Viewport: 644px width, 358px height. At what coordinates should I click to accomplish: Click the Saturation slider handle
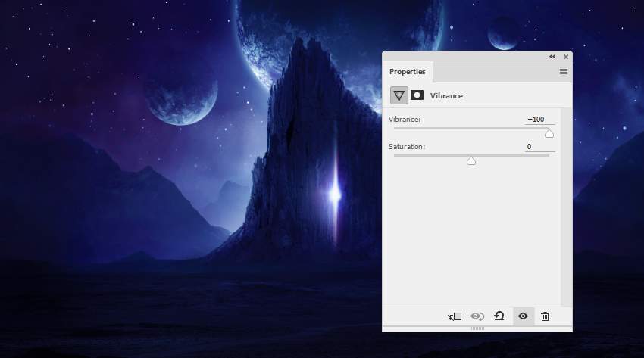(471, 160)
